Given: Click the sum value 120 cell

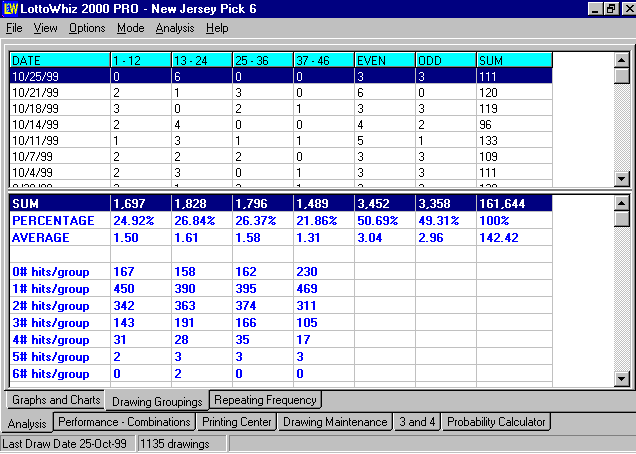Looking at the screenshot, I should point(514,92).
